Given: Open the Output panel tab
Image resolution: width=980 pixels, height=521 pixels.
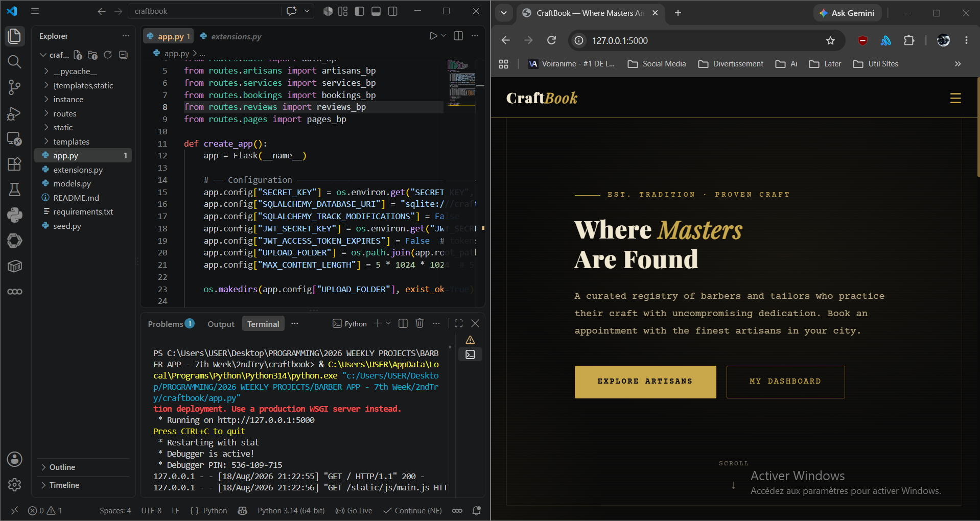Looking at the screenshot, I should 221,324.
